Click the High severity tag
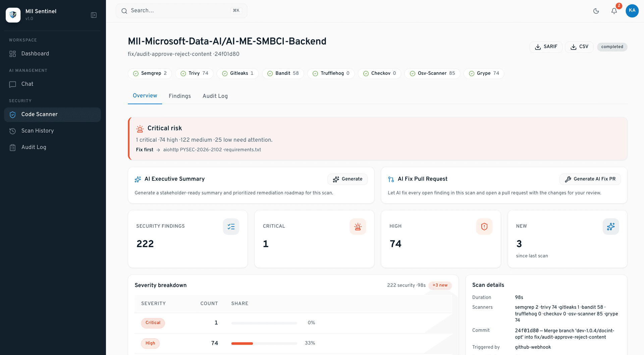 [150, 343]
